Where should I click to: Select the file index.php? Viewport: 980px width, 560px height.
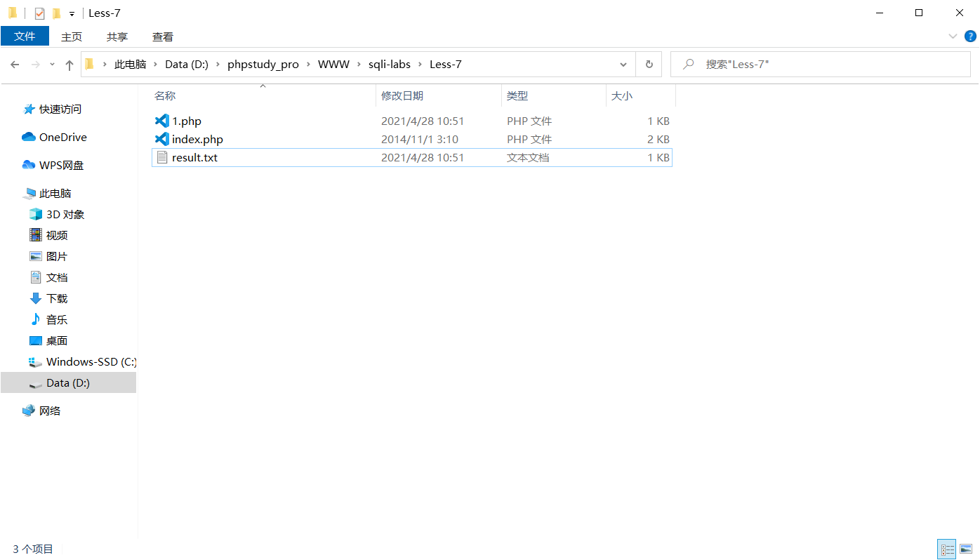(x=197, y=139)
